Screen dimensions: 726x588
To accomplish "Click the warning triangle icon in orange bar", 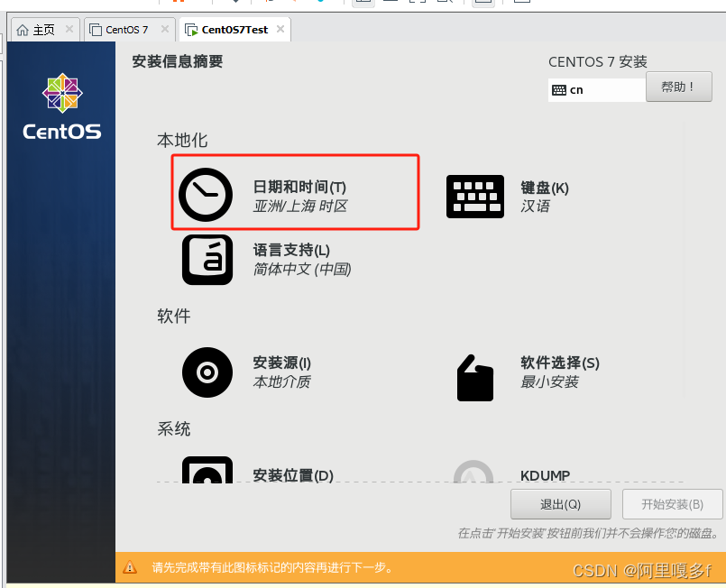I will [130, 567].
